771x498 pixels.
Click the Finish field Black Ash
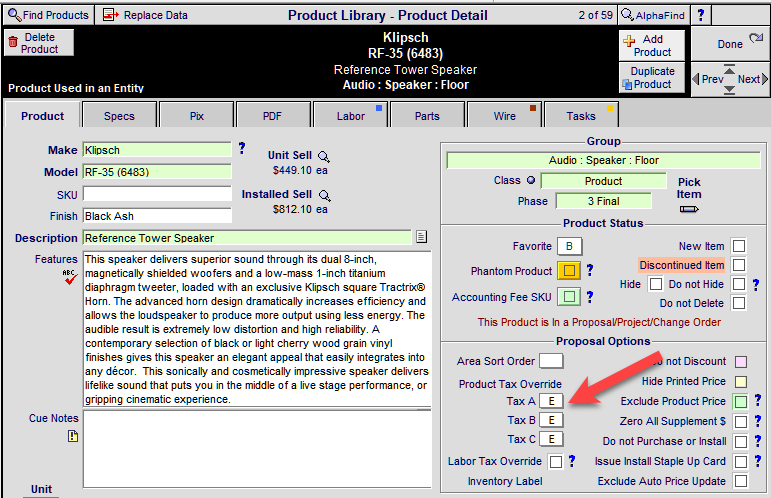[x=157, y=216]
